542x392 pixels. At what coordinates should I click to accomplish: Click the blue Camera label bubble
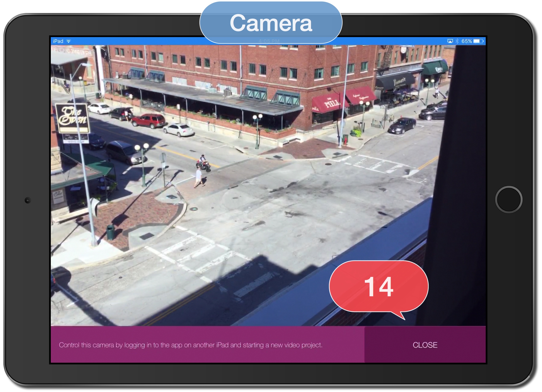click(x=271, y=23)
